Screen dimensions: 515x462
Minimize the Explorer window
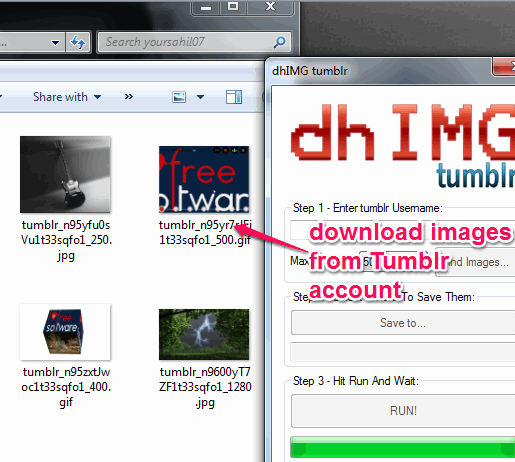[206, 7]
